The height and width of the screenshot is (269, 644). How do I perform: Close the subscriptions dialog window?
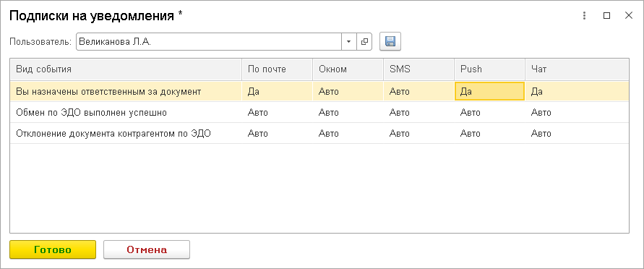click(628, 16)
